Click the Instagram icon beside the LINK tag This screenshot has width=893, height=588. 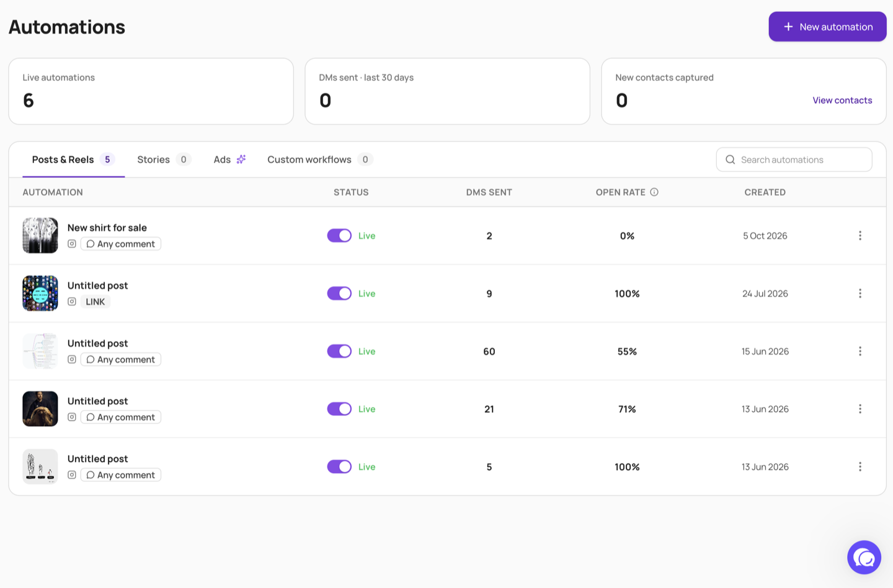[x=72, y=301]
